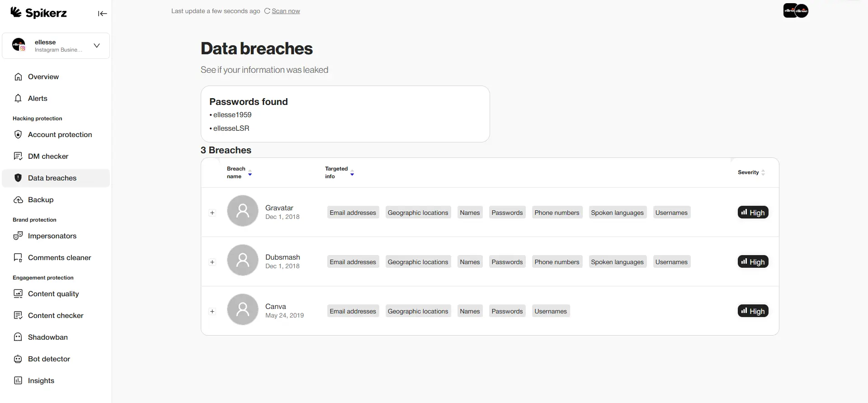868x403 pixels.
Task: Click the Dubsmash breach avatar
Action: tap(243, 260)
